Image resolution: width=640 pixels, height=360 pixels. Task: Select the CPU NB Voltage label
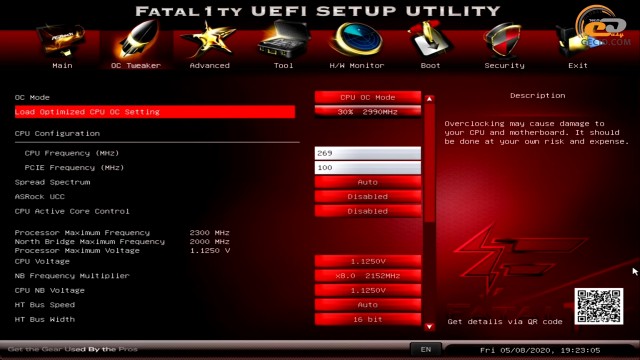click(x=49, y=291)
